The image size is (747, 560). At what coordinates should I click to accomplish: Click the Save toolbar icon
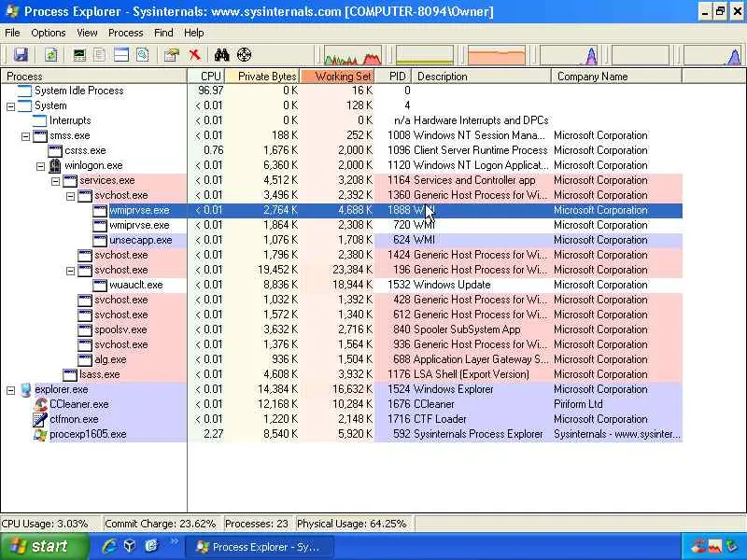tap(21, 55)
